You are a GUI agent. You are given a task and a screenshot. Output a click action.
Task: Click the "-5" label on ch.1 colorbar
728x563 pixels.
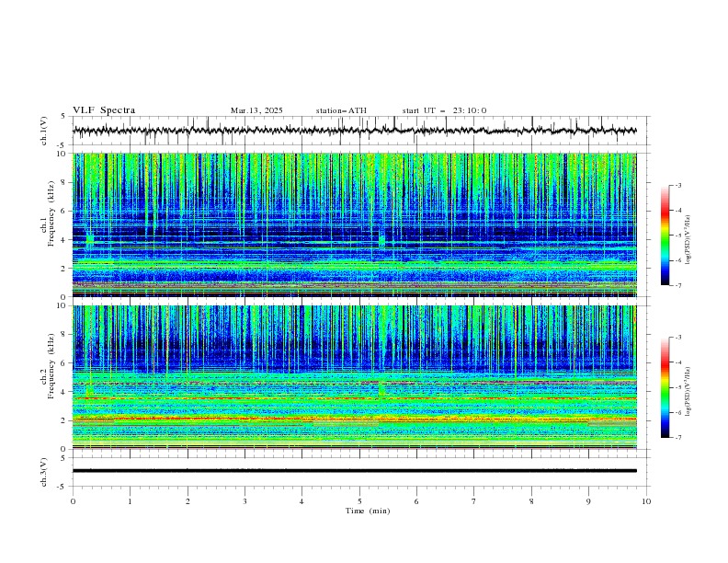677,236
